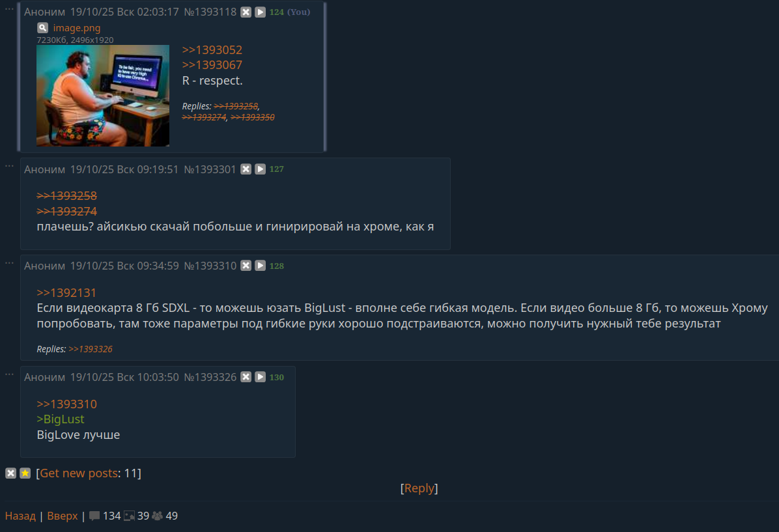The width and height of the screenshot is (779, 532).
Task: Click the arrow icon on post №1393326
Action: point(261,377)
